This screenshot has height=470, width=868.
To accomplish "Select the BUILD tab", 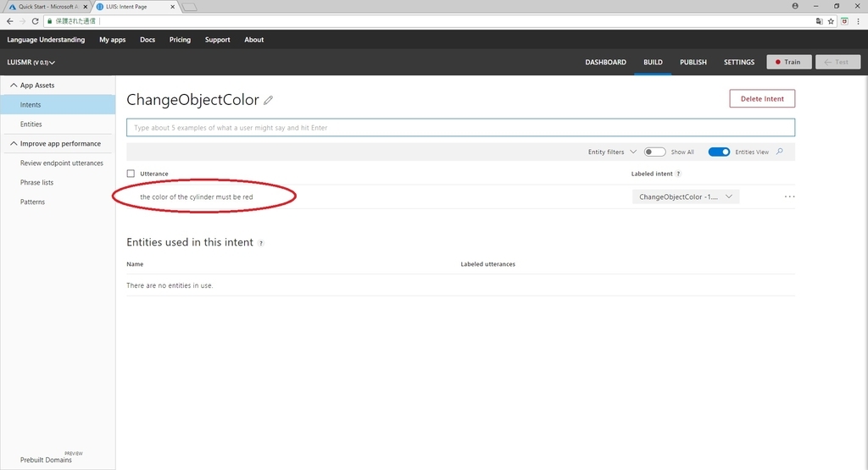I will (653, 62).
